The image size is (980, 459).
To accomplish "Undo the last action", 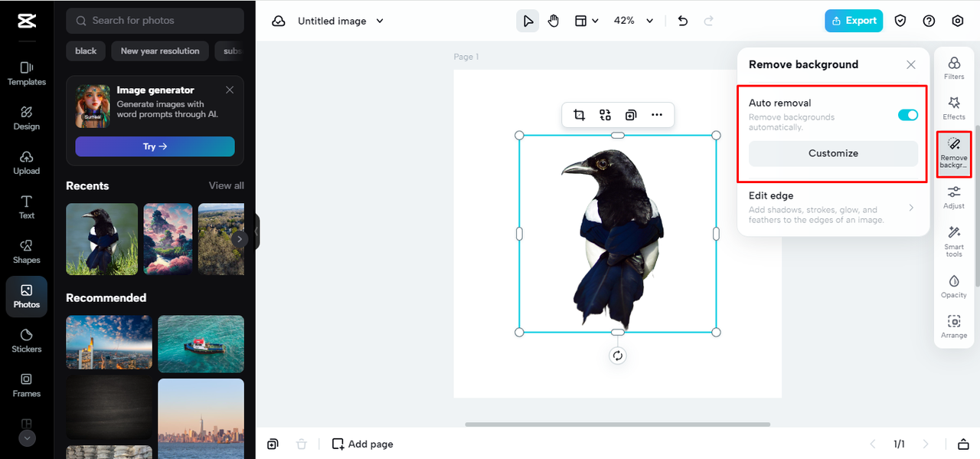I will pos(683,21).
